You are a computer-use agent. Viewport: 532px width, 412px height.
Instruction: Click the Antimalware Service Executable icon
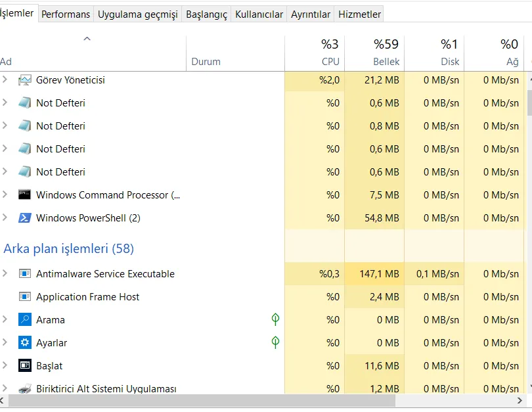25,273
